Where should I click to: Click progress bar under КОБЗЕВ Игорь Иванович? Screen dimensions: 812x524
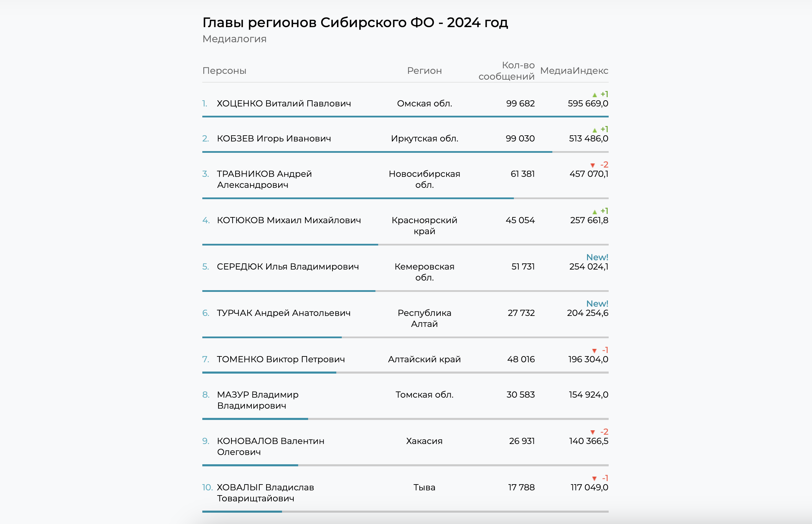point(377,152)
